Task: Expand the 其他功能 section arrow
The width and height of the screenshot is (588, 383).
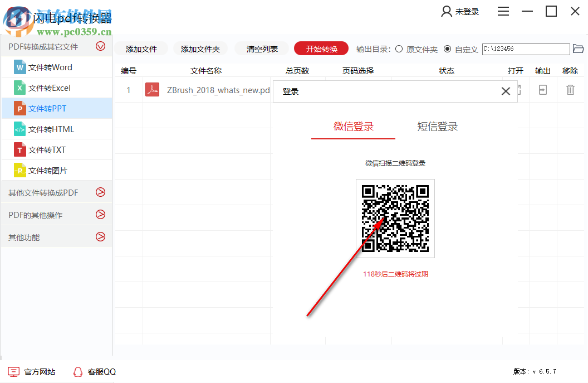Action: (100, 236)
